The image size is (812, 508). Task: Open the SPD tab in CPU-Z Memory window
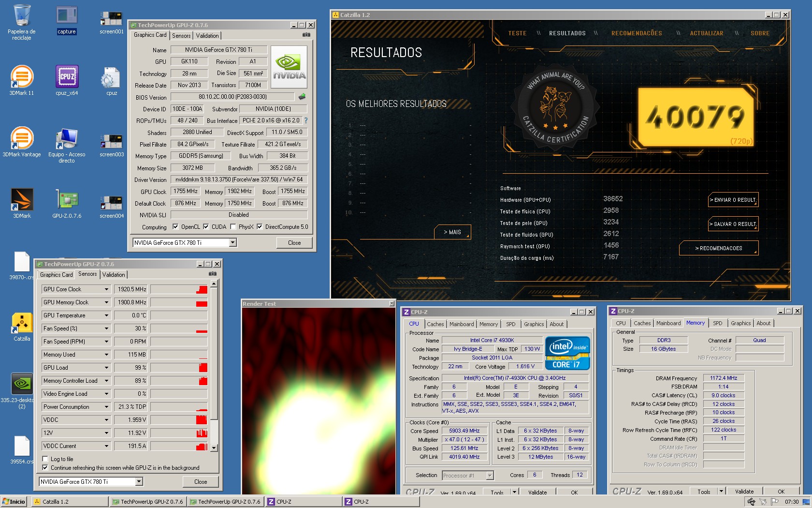click(x=718, y=323)
